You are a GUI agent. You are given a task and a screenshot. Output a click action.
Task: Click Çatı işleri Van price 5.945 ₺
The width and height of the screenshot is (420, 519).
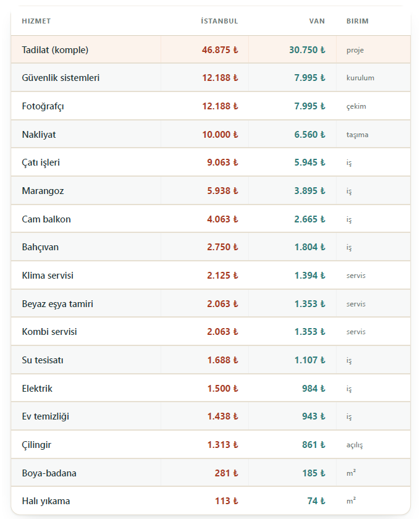(310, 162)
